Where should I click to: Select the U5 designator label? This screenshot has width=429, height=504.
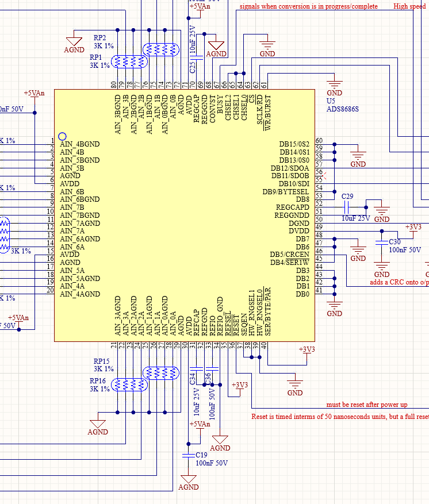pos(331,101)
